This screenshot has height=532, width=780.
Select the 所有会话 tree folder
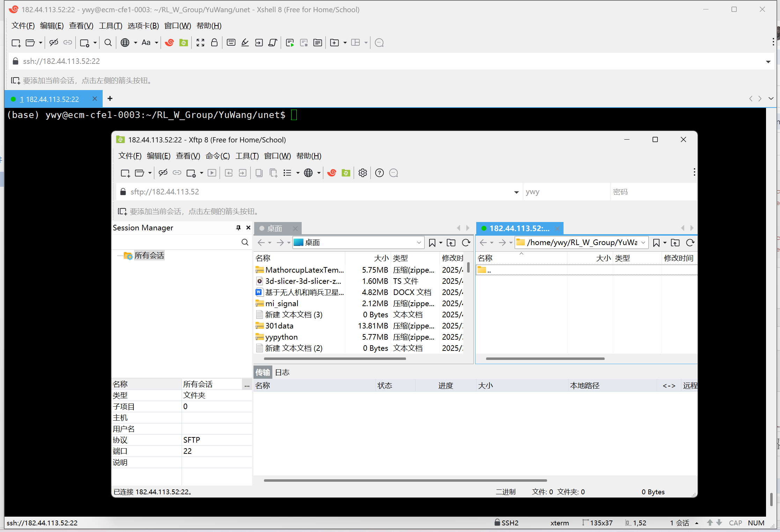coord(149,256)
